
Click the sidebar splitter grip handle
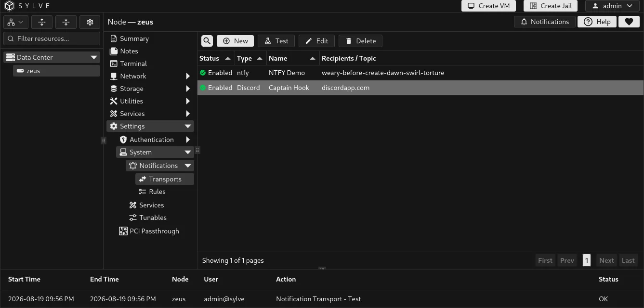(103, 141)
